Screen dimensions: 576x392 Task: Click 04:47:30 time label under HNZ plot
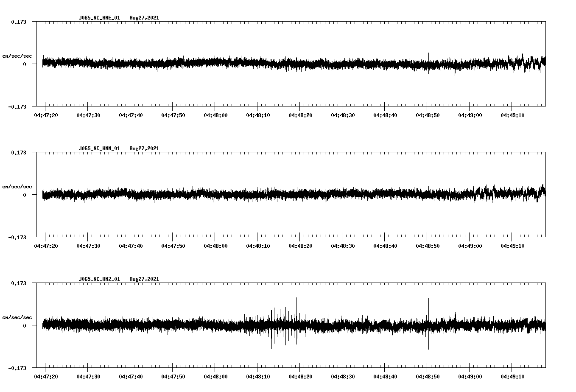[x=88, y=376]
